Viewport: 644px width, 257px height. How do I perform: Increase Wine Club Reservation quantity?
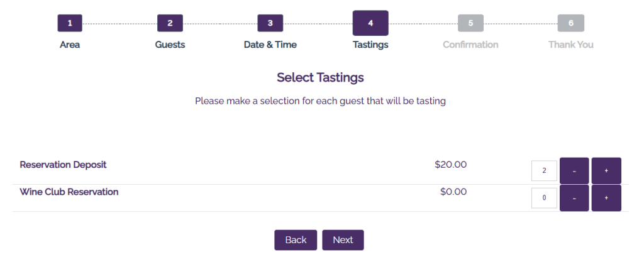click(x=606, y=198)
